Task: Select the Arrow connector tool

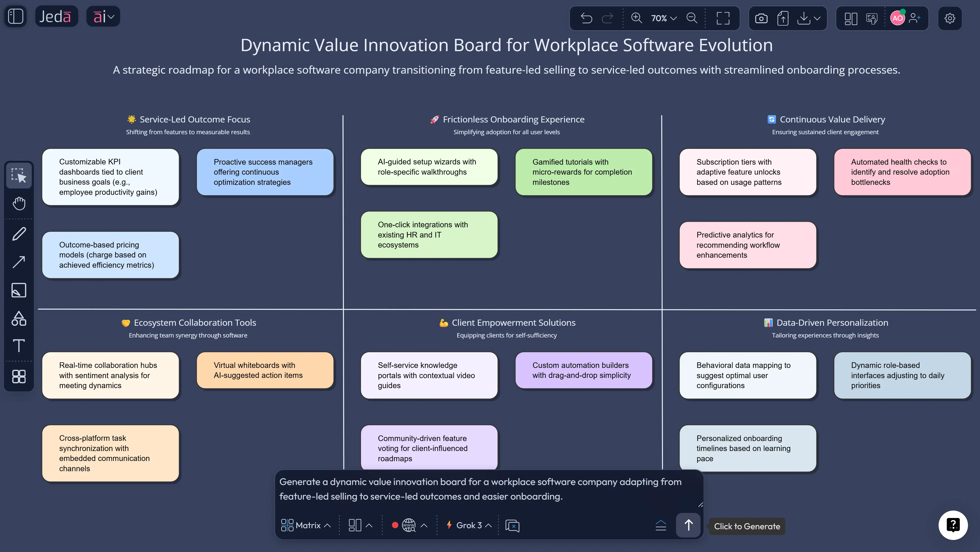Action: [19, 262]
